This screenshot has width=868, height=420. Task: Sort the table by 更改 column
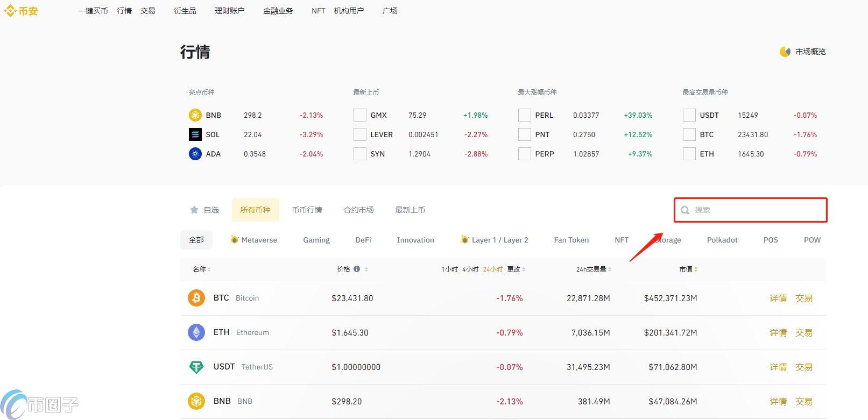516,269
